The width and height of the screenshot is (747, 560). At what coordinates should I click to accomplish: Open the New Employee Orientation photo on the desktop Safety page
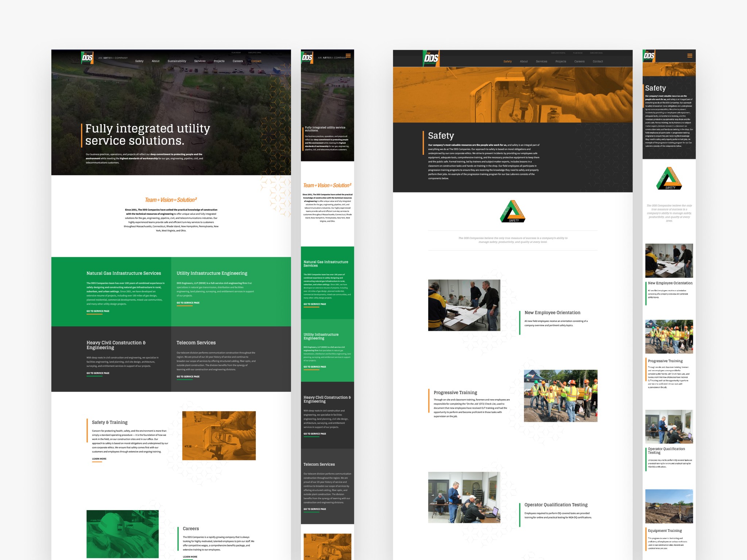point(464,305)
